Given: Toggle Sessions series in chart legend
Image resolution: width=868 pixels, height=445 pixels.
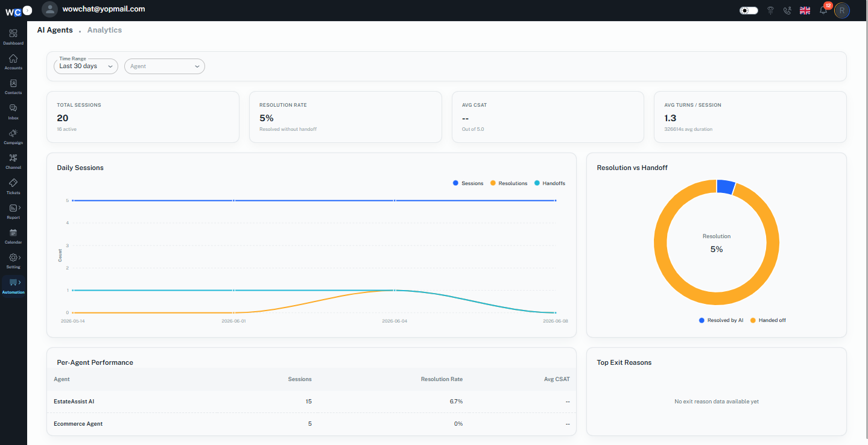Looking at the screenshot, I should (x=468, y=183).
